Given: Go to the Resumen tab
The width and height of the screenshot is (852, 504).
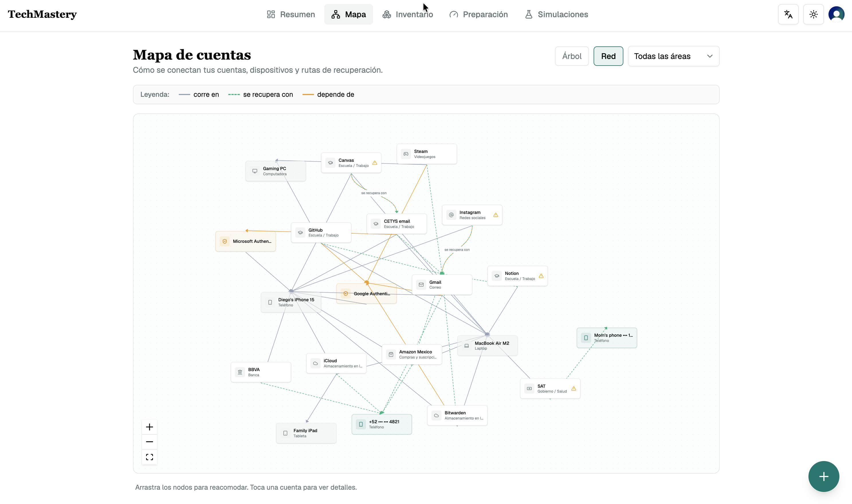Looking at the screenshot, I should pyautogui.click(x=291, y=14).
